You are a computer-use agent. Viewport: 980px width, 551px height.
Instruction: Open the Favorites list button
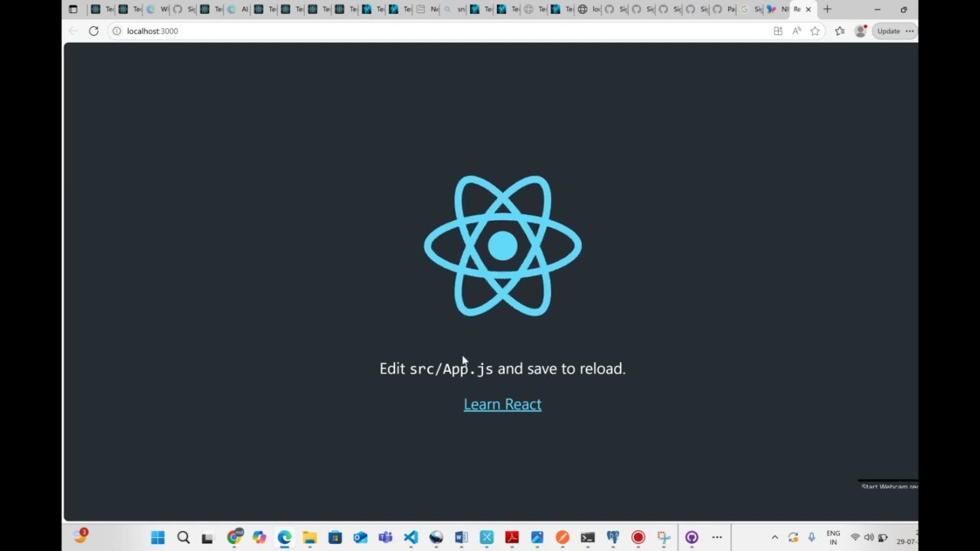pyautogui.click(x=840, y=31)
